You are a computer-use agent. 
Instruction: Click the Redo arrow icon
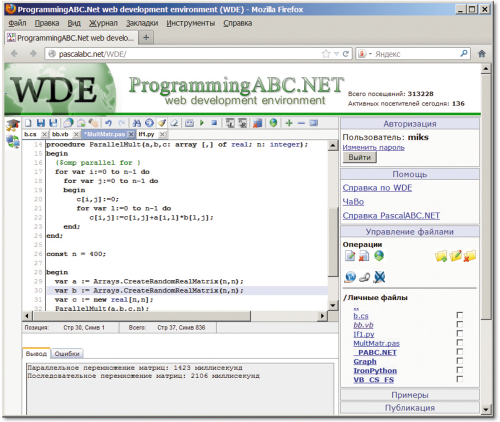(x=122, y=123)
